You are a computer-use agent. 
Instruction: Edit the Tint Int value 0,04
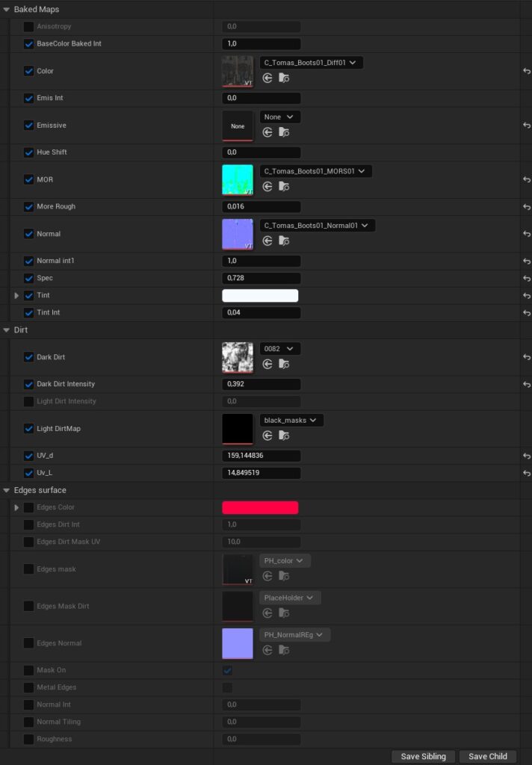point(261,313)
